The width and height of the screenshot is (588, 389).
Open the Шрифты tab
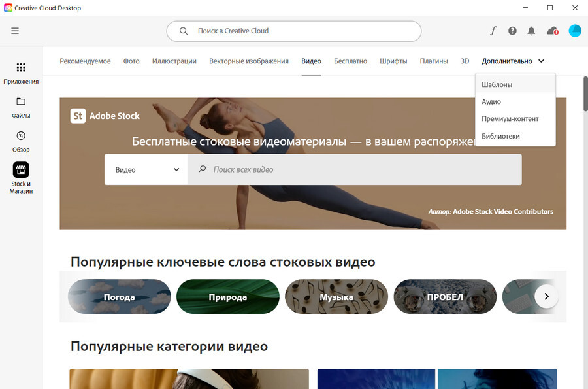click(393, 61)
